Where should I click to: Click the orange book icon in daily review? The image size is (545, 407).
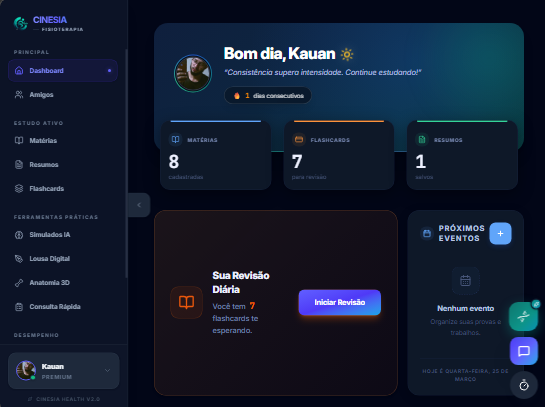click(x=186, y=302)
